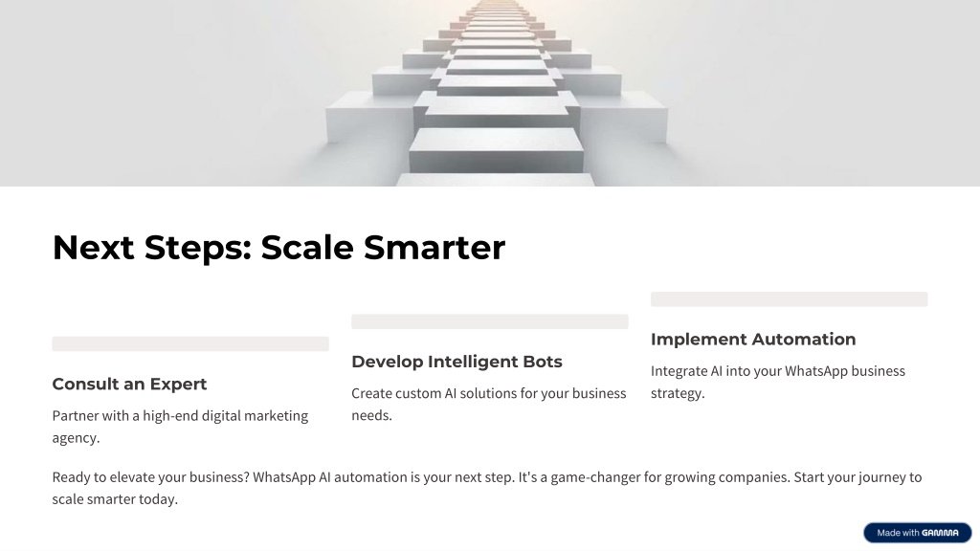Click the Develop Intelligent Bots heading
The width and height of the screenshot is (980, 551).
(x=457, y=361)
